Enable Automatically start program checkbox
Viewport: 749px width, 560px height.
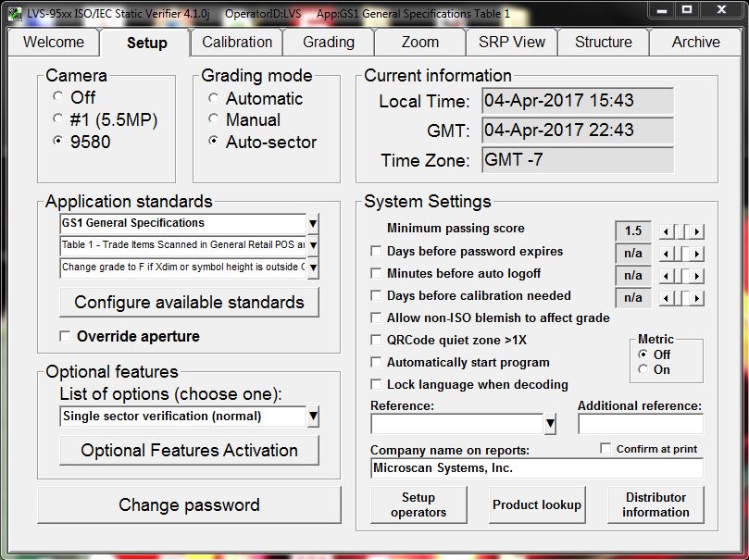(376, 362)
